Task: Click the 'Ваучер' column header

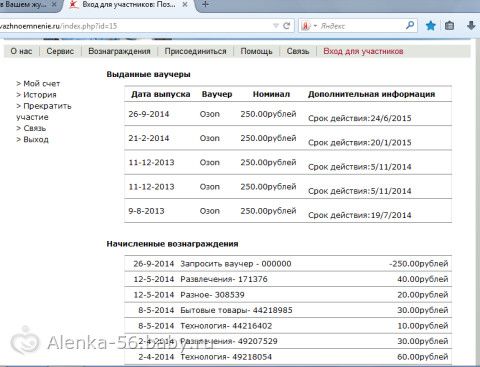Action: pyautogui.click(x=217, y=94)
